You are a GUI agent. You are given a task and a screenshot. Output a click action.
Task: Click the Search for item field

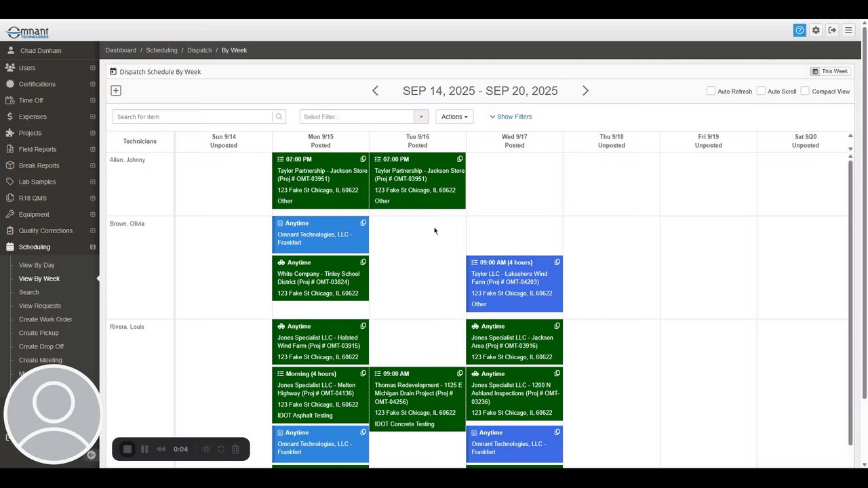pos(193,117)
